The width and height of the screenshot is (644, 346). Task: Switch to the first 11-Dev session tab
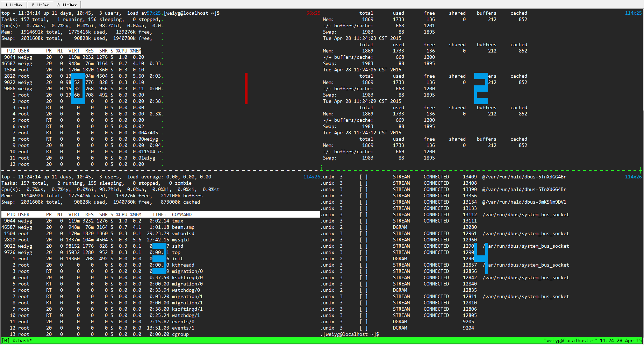point(14,5)
